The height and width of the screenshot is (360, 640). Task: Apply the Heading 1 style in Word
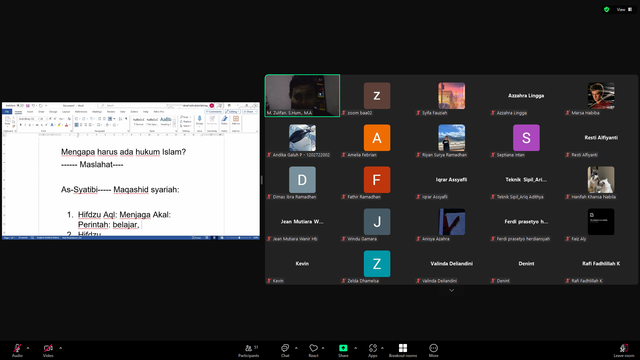tap(166, 121)
